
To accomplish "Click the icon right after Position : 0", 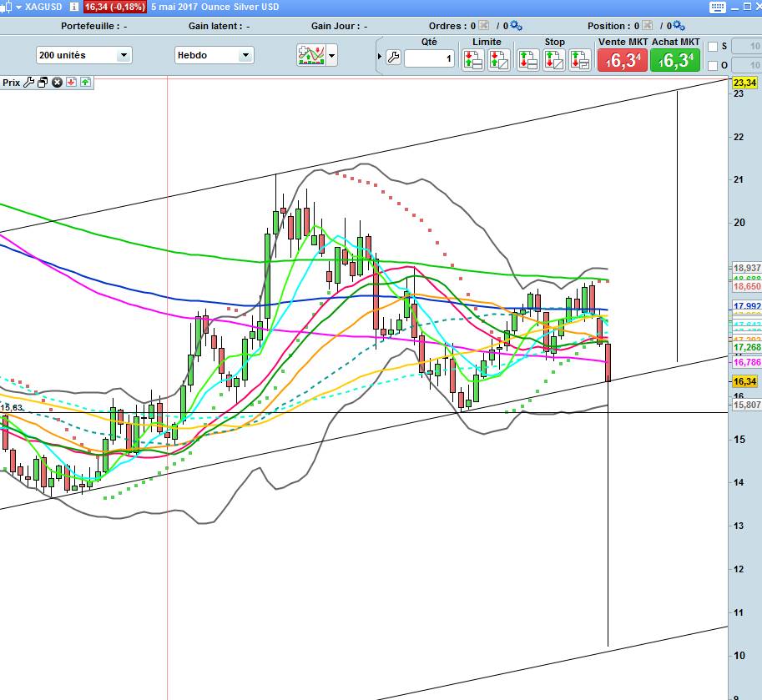I will coord(647,25).
